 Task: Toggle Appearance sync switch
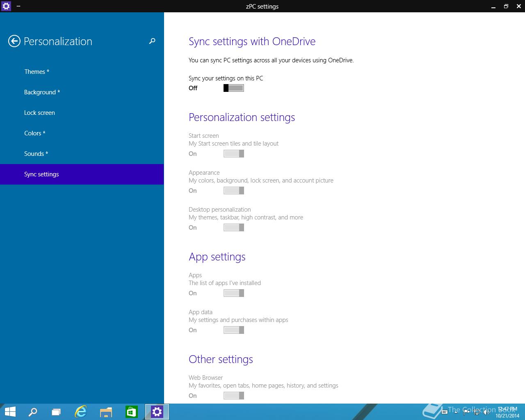[234, 190]
